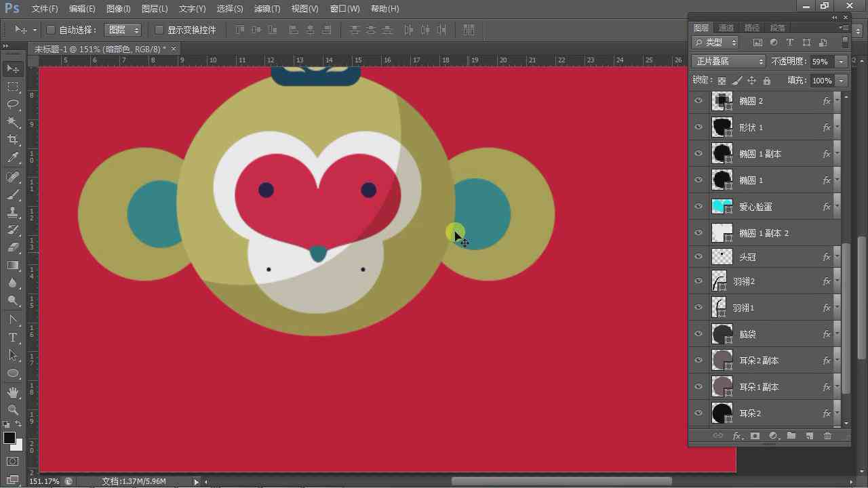Viewport: 868px width, 488px height.
Task: Select the Pen tool
Action: [13, 319]
